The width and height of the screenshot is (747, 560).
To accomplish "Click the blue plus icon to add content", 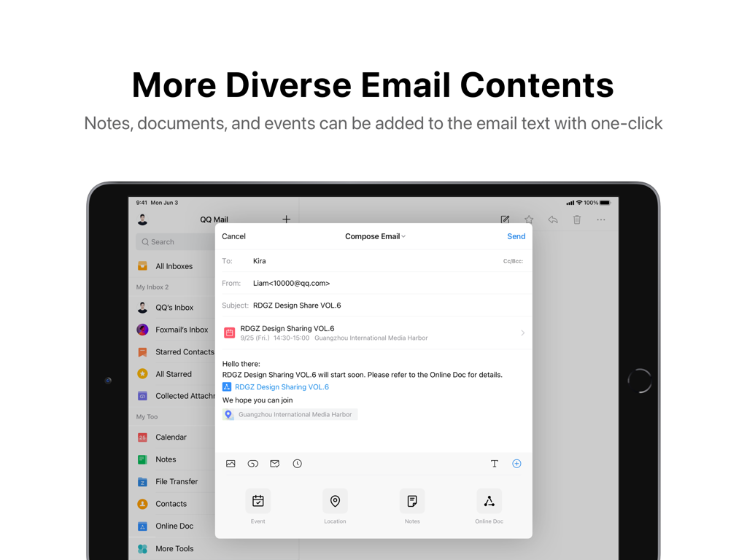I will pos(516,463).
